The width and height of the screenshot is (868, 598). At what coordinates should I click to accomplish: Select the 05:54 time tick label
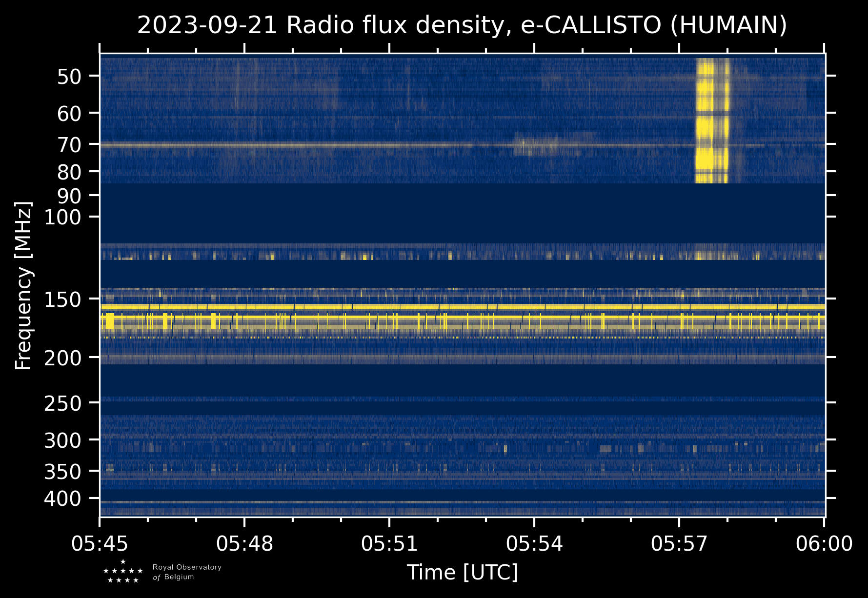click(534, 543)
